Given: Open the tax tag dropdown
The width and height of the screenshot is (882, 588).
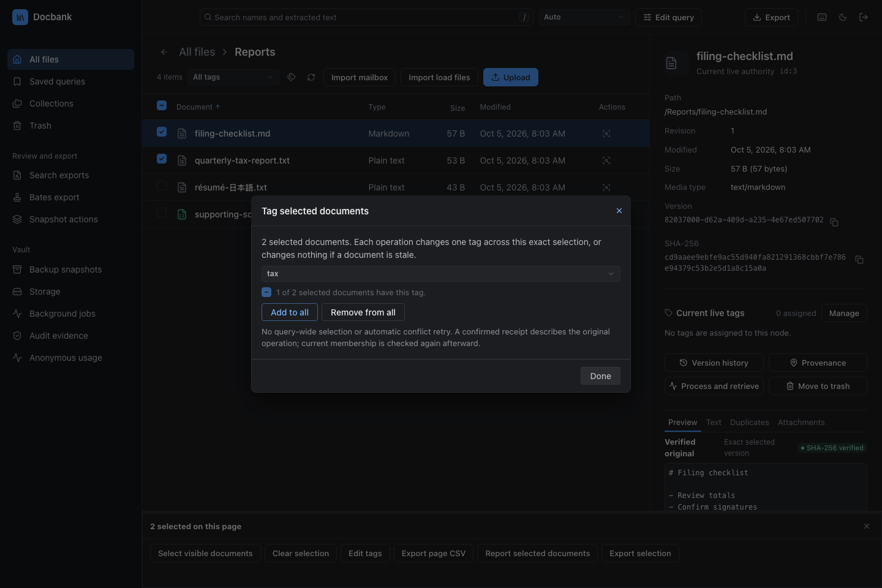Looking at the screenshot, I should click(441, 274).
